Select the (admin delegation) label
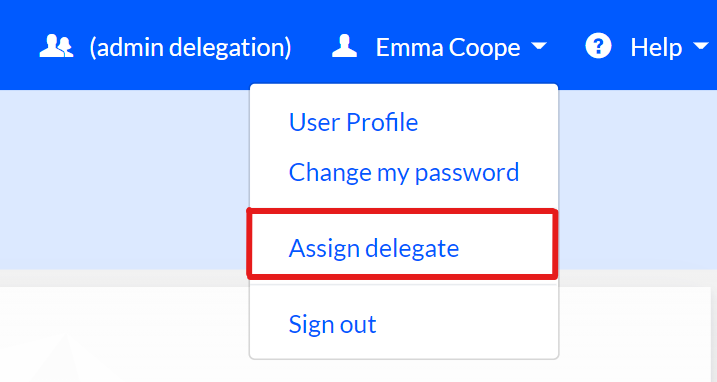The height and width of the screenshot is (382, 717). (x=190, y=47)
